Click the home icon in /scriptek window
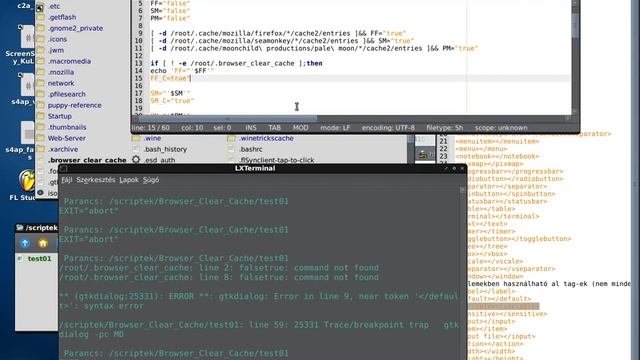640x360 pixels. (43, 243)
